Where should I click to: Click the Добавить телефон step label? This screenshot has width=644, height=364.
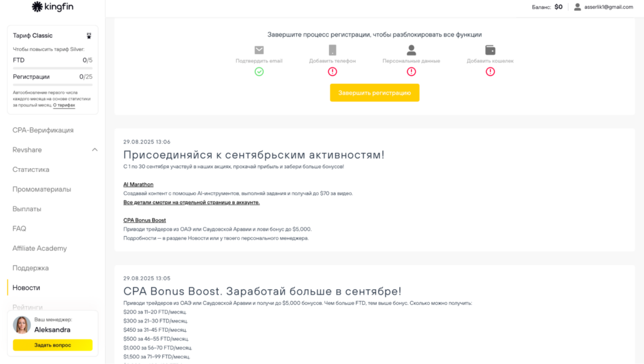pos(332,61)
